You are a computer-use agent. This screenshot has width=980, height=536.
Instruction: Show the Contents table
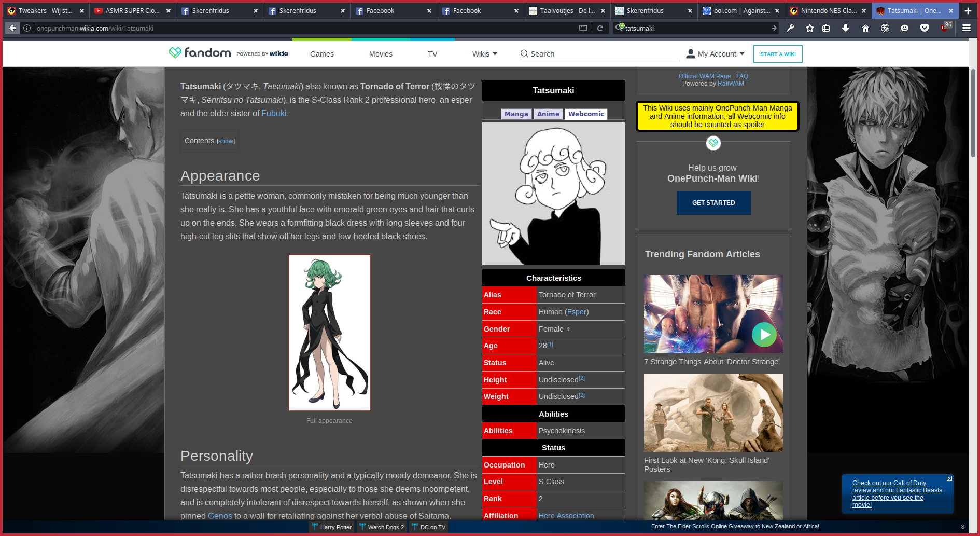point(226,141)
